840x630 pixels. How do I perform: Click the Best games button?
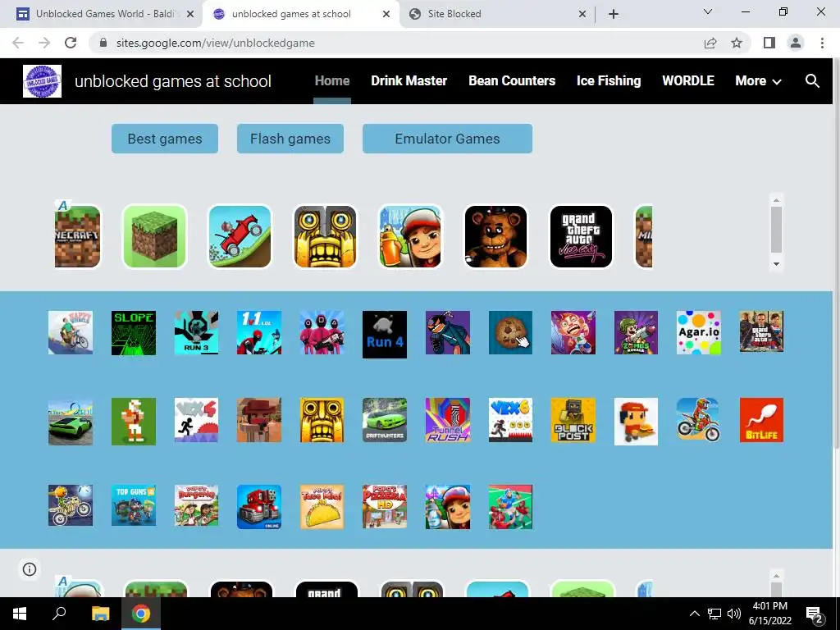(165, 139)
